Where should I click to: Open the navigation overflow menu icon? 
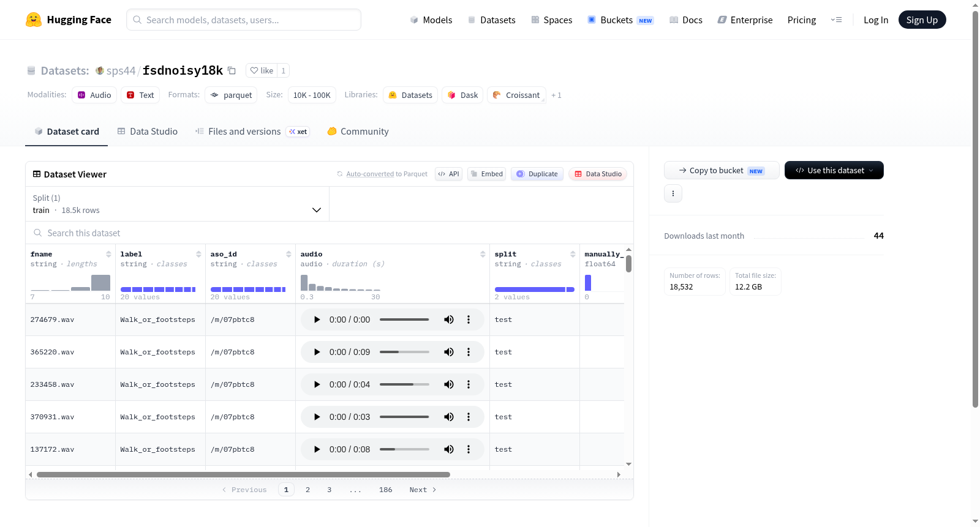click(x=836, y=20)
